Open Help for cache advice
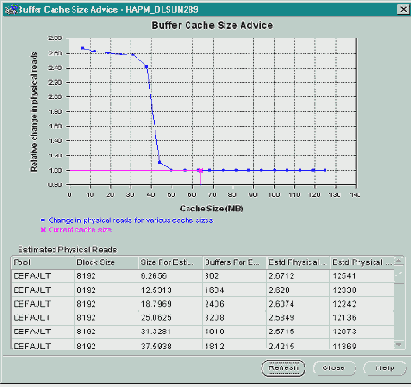411x387 pixels. click(x=385, y=368)
